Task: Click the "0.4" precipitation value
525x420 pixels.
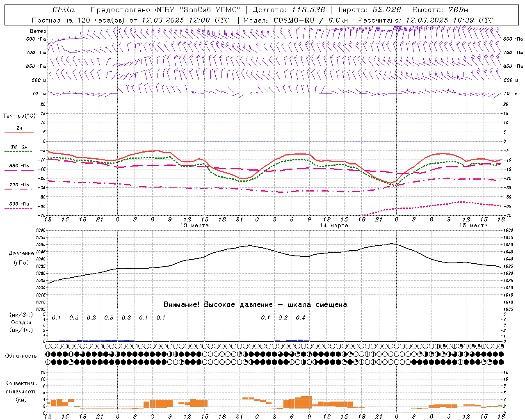Action: [x=301, y=317]
